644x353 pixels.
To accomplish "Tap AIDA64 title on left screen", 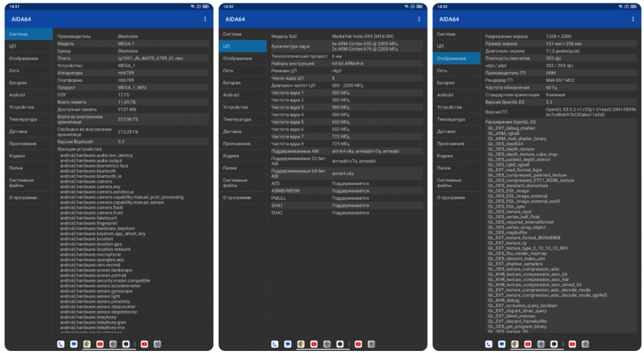I will tap(21, 19).
